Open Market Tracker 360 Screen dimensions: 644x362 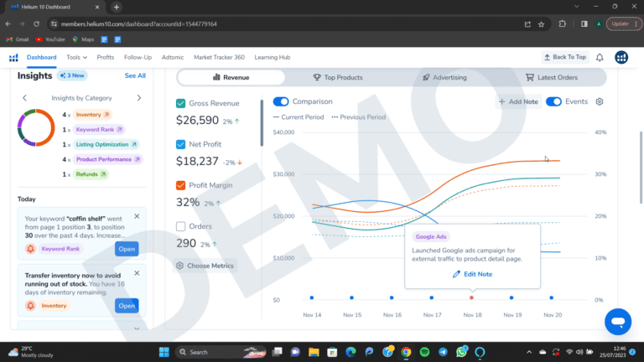(219, 58)
